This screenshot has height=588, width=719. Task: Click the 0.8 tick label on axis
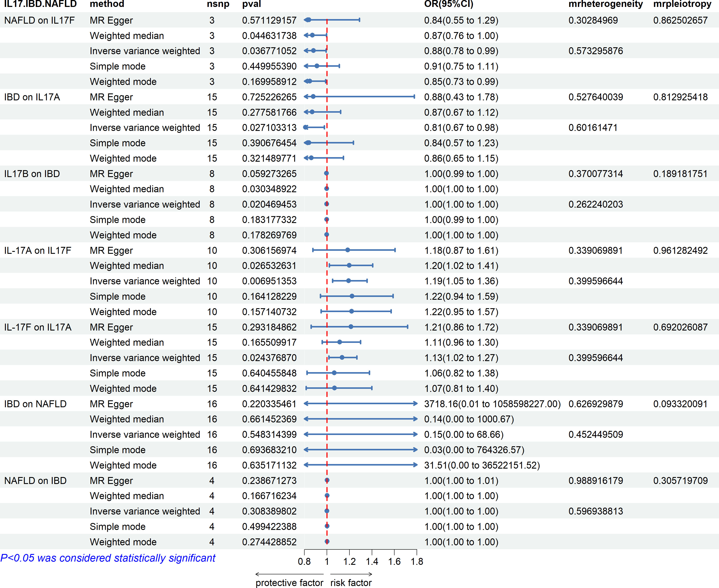[304, 562]
